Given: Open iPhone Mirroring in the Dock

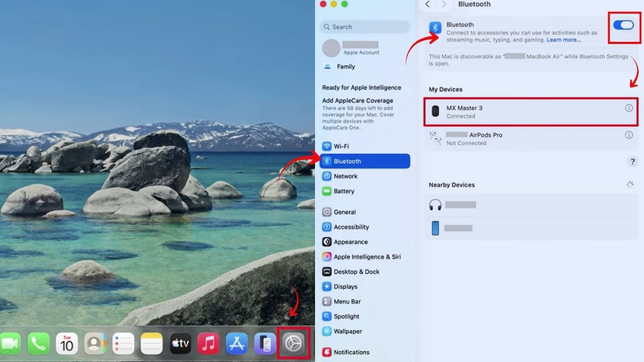Looking at the screenshot, I should pyautogui.click(x=265, y=344).
